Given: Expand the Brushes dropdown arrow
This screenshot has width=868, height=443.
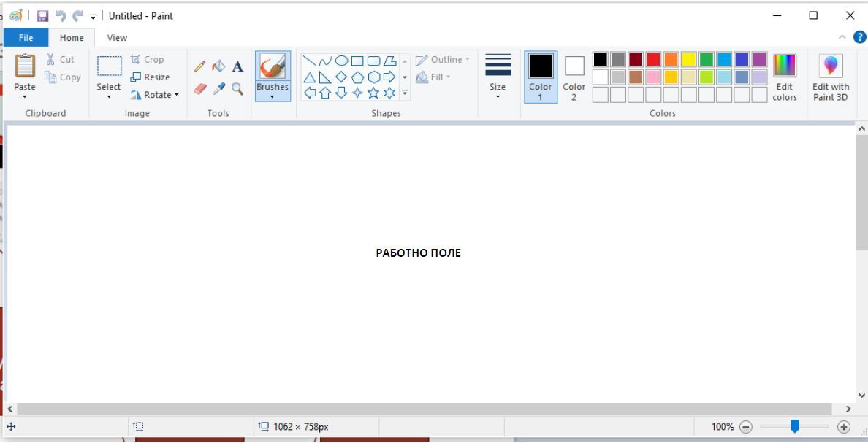Looking at the screenshot, I should (272, 96).
